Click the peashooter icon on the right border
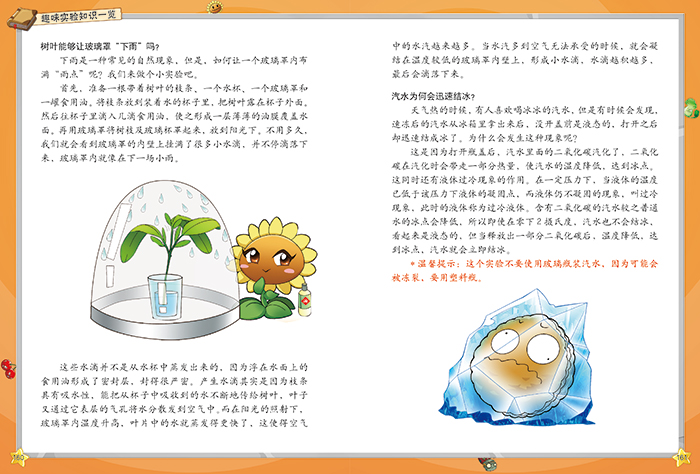Image resolution: width=700 pixels, height=474 pixels. coord(692,108)
